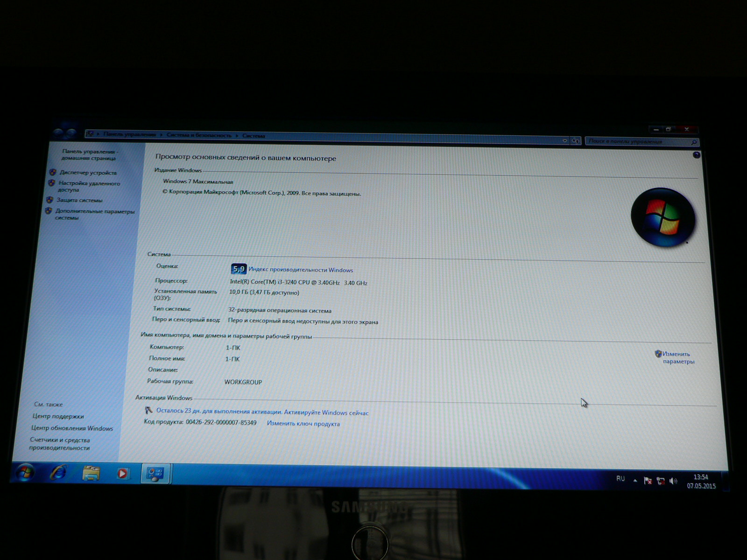Screen dimensions: 747x560
Task: Open Настройка удаленного доступа link
Action: [x=89, y=187]
